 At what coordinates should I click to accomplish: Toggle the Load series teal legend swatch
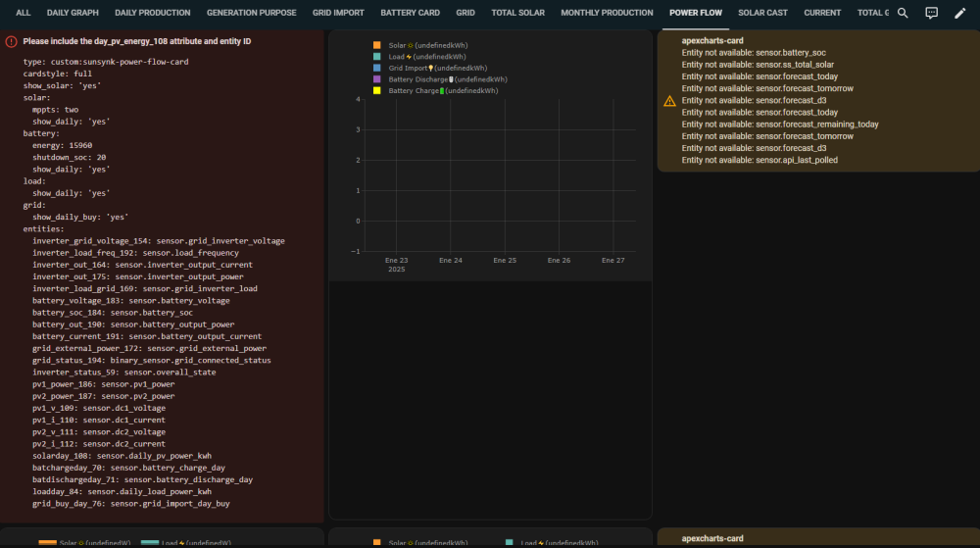coord(377,56)
